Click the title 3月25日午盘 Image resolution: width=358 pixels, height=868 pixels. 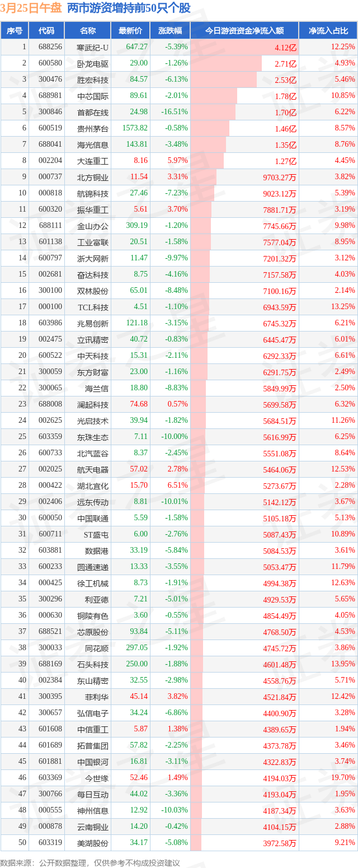tap(31, 8)
